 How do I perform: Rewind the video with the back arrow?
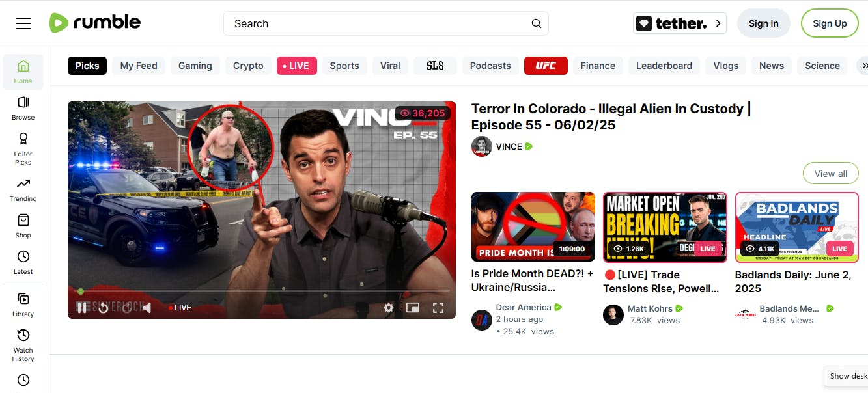pyautogui.click(x=103, y=308)
